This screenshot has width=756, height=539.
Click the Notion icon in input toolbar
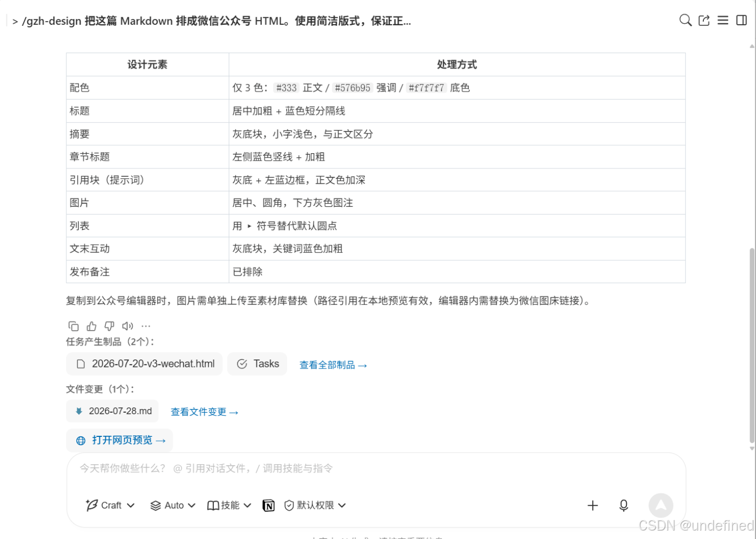pos(269,506)
